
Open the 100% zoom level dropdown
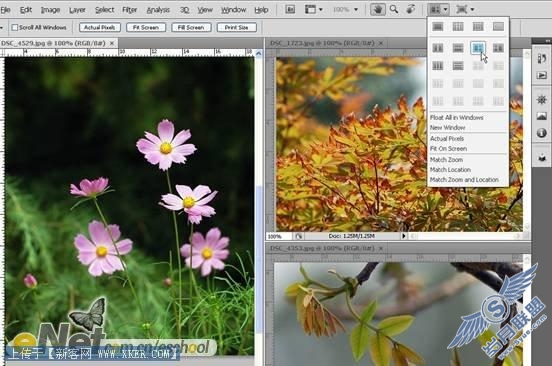(356, 10)
